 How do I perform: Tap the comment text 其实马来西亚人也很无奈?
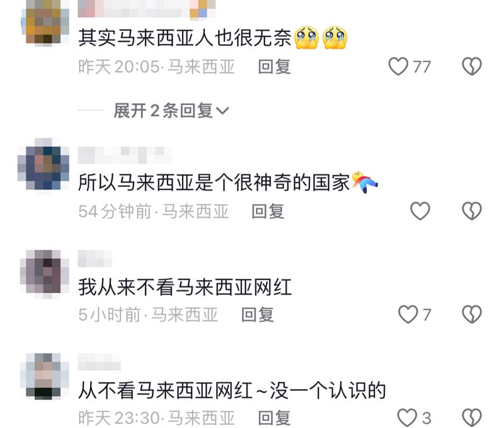(185, 38)
